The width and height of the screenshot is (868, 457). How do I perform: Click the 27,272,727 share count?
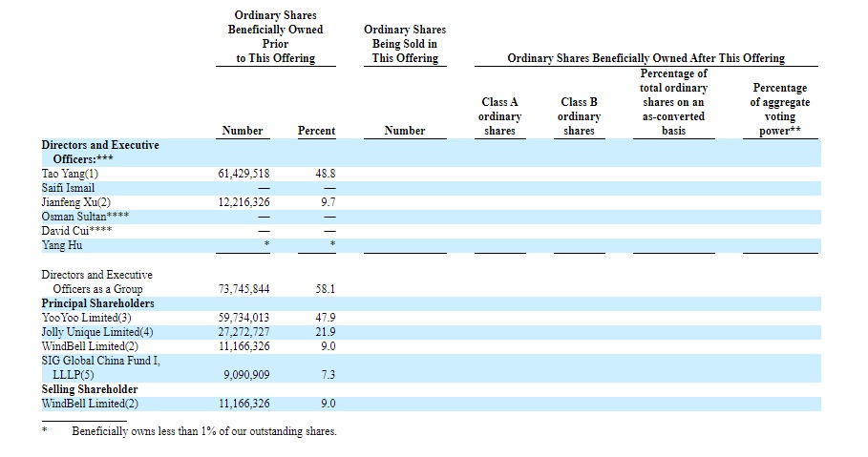pos(243,332)
